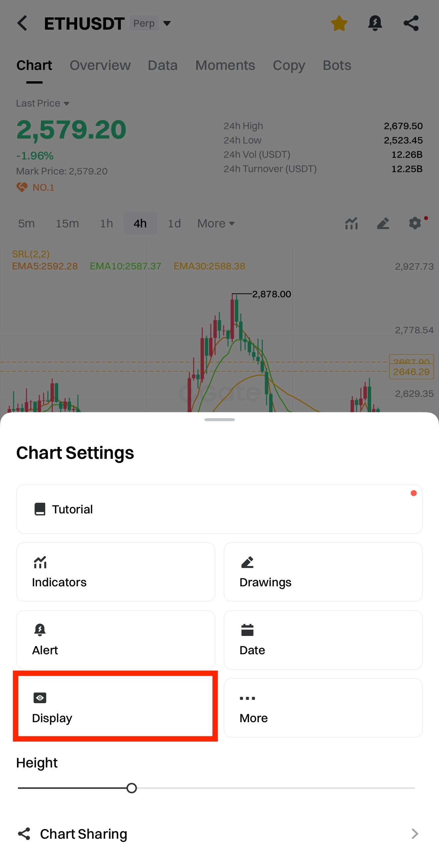439x868 pixels.
Task: Open Display settings with eye icon
Action: 115,707
